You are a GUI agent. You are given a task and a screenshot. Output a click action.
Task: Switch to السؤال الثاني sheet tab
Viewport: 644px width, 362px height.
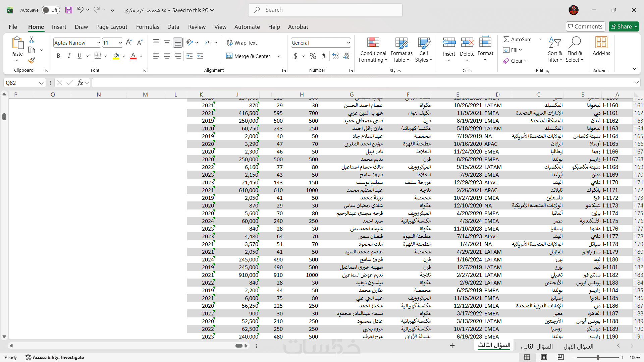click(536, 346)
